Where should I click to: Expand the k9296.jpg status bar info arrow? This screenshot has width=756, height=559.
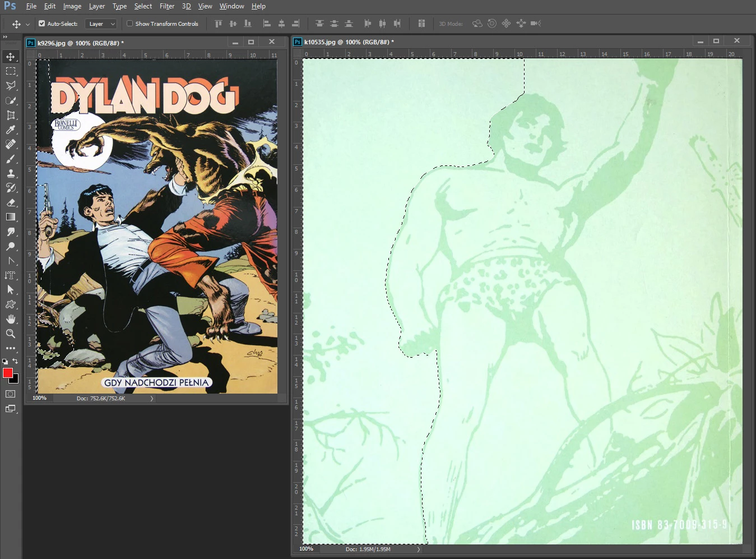coord(152,399)
